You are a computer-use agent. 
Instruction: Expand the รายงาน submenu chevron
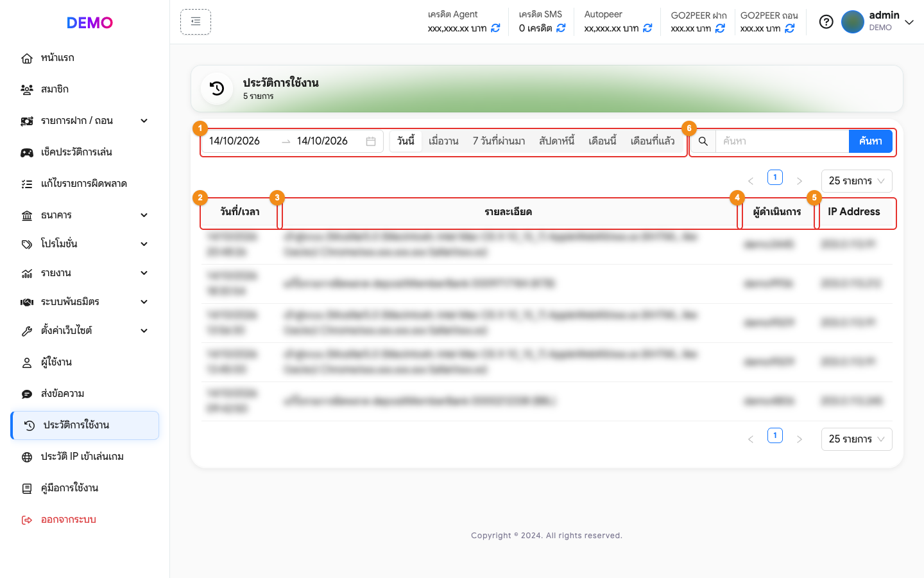pos(144,273)
